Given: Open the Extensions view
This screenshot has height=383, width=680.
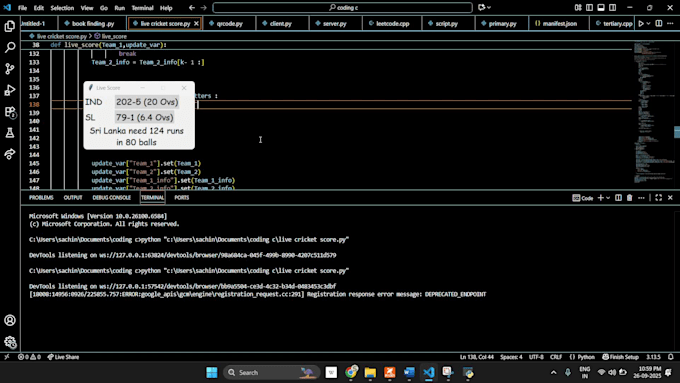Looking at the screenshot, I should [10, 112].
